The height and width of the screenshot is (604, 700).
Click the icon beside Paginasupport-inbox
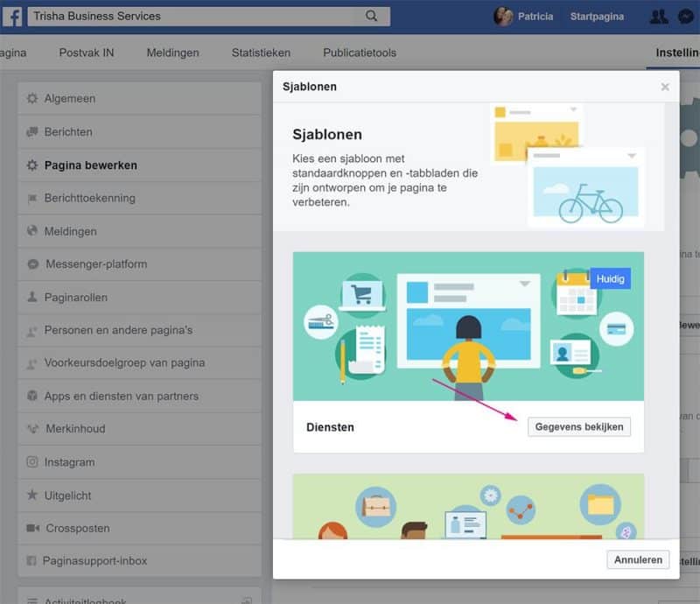click(x=31, y=560)
